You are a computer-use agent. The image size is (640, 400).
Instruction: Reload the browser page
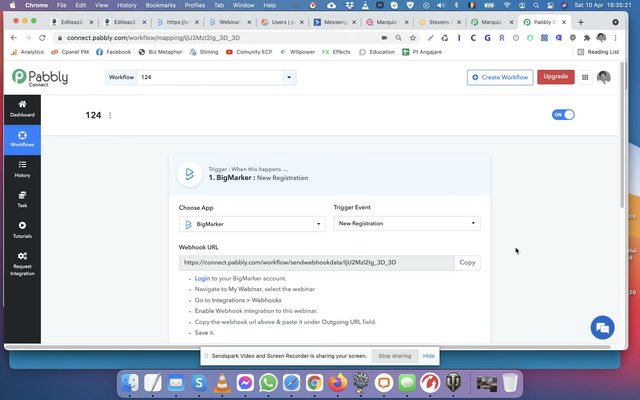pos(42,38)
